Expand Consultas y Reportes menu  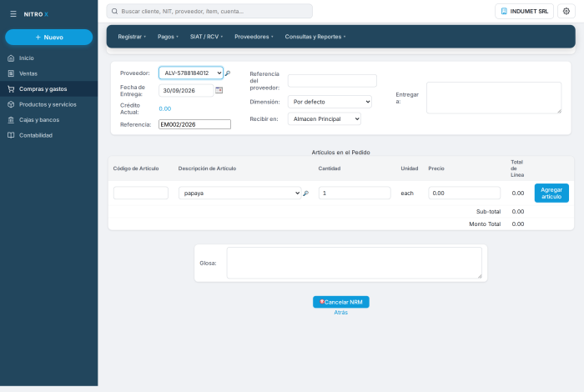pos(315,37)
